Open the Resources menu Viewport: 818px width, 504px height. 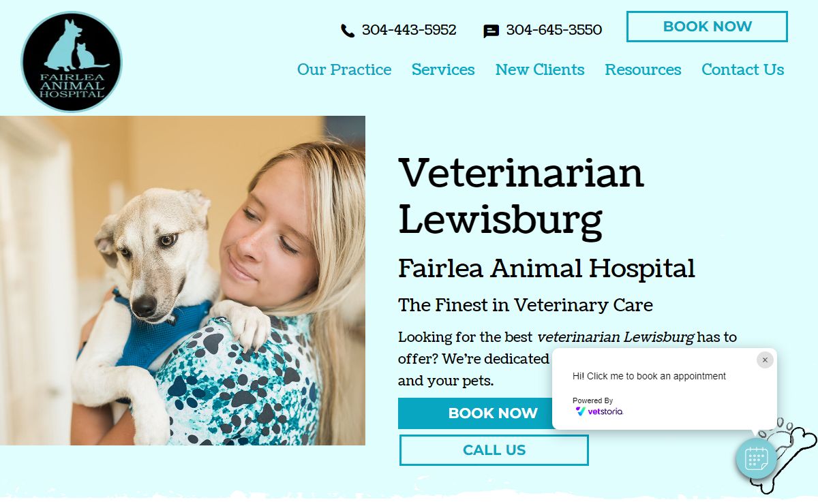pos(643,69)
